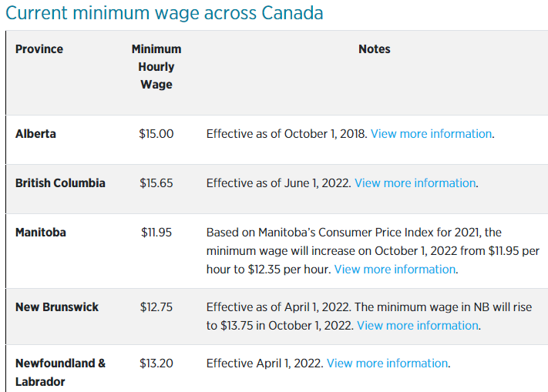Select the Alberta province name
548x392 pixels.
pyautogui.click(x=35, y=134)
